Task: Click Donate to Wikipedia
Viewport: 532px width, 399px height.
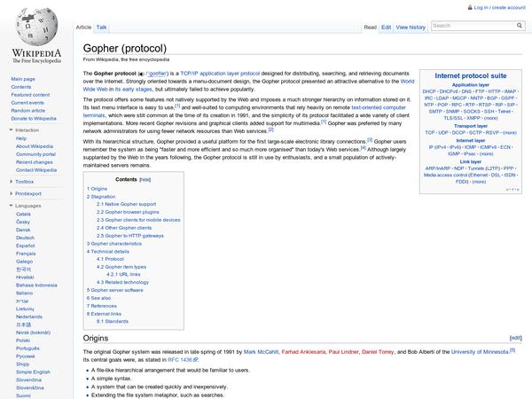Action: (34, 119)
